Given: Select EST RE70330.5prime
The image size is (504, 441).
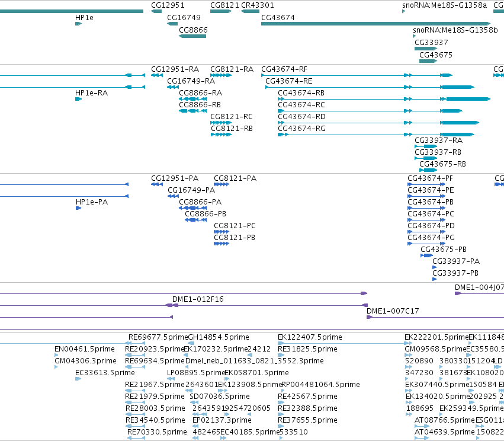Looking at the screenshot, I should 136,438.
